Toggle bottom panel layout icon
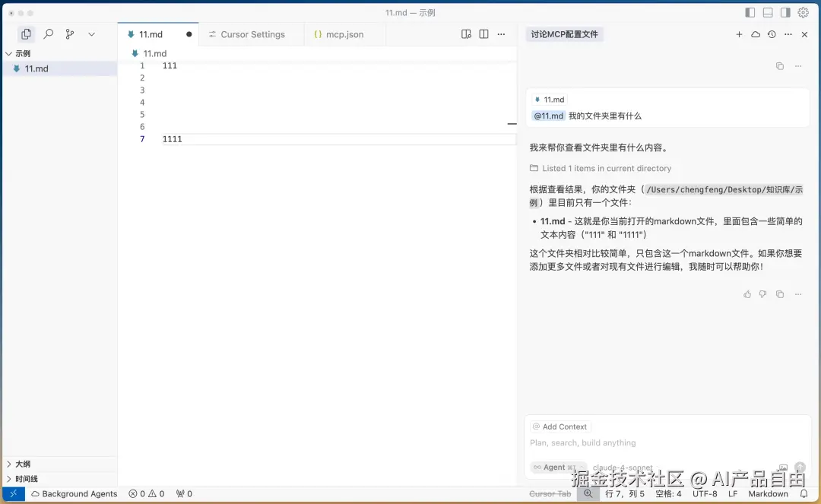Image resolution: width=821 pixels, height=504 pixels. click(768, 13)
